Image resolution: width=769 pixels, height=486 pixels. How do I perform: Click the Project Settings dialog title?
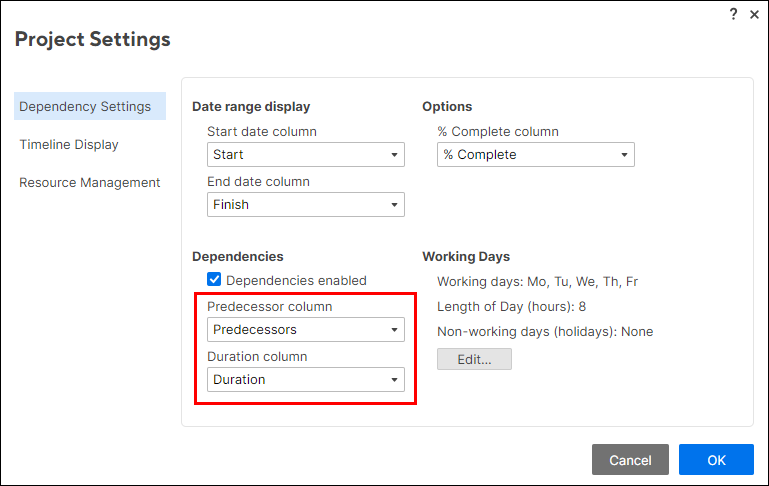93,40
